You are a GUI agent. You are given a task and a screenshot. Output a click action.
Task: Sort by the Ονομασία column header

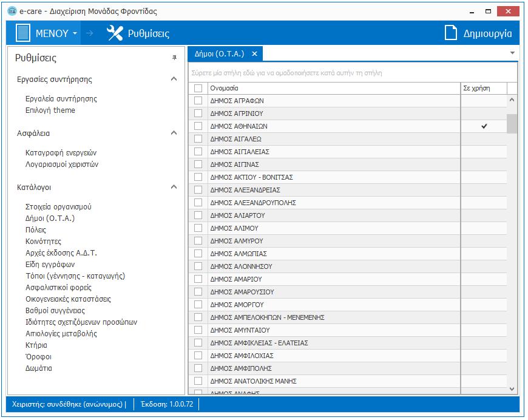(334, 88)
